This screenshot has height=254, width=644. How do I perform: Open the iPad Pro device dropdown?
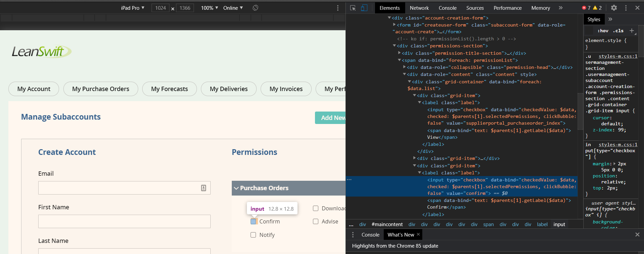[133, 8]
